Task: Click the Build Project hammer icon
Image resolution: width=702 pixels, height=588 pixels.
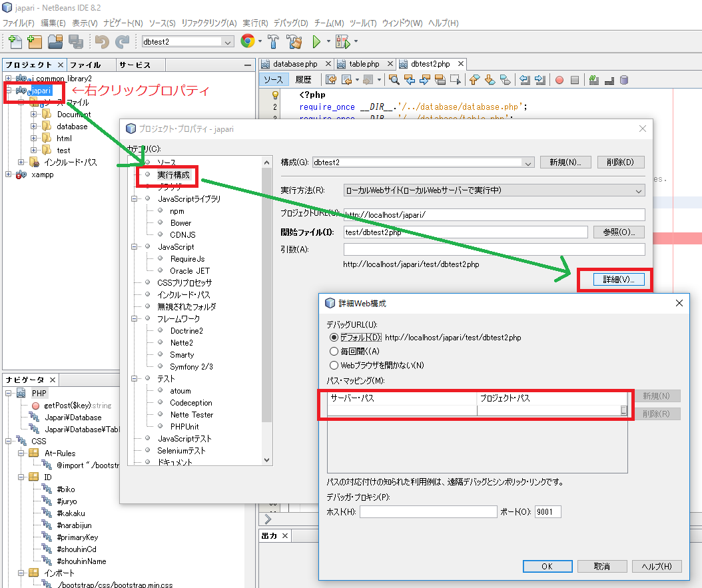Action: point(273,41)
